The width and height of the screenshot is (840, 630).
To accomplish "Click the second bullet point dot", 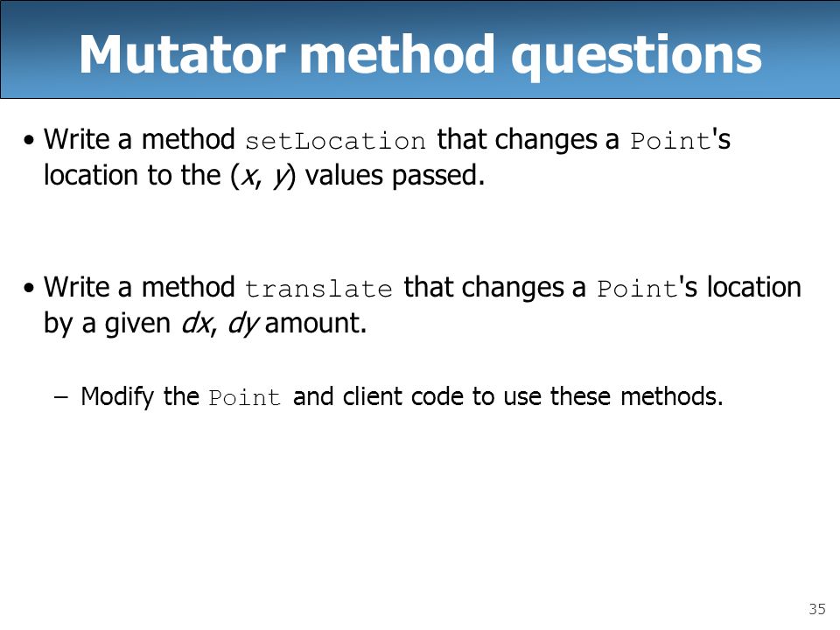I will pos(29,288).
